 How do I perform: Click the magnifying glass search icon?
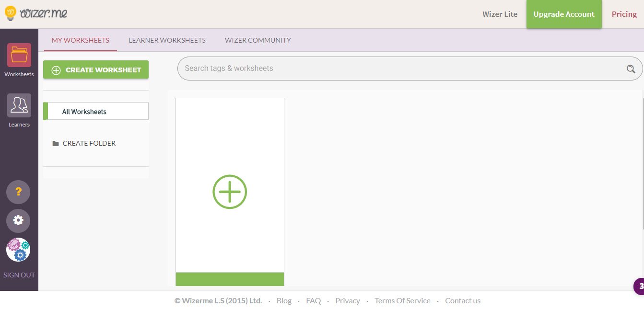point(631,69)
